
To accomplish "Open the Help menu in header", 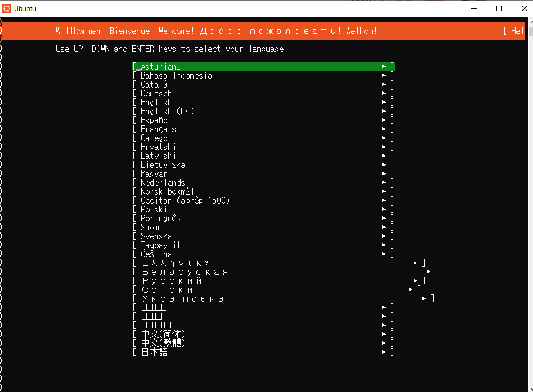I will click(514, 31).
